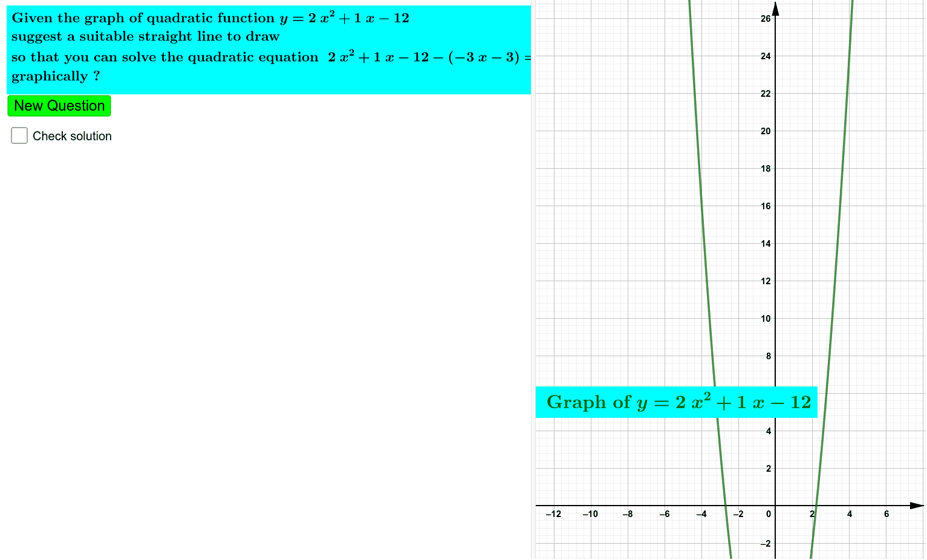This screenshot has height=560, width=927.
Task: Click the y-axis tick label 10
Action: pos(766,319)
